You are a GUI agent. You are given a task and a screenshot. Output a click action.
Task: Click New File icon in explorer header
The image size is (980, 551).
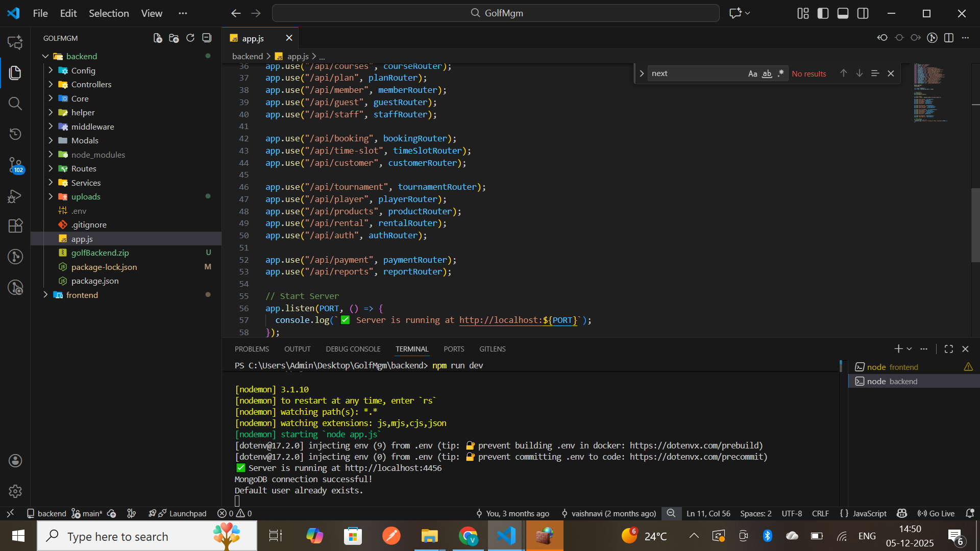pos(158,38)
